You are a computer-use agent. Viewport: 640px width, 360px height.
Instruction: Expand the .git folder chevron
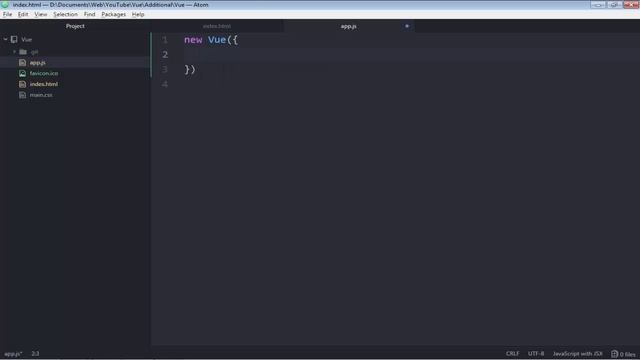click(14, 52)
